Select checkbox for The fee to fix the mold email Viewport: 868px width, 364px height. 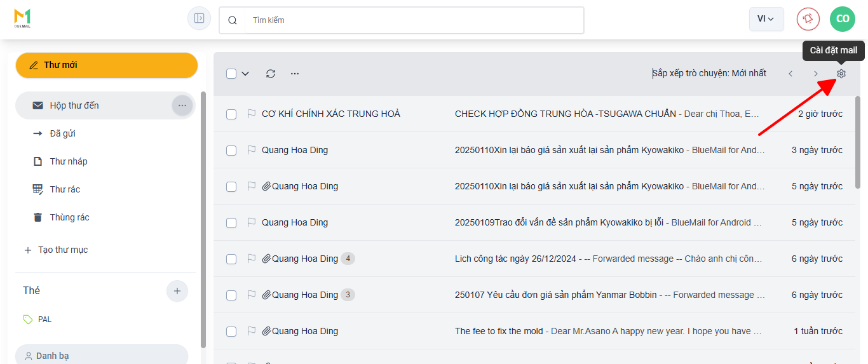pos(231,331)
